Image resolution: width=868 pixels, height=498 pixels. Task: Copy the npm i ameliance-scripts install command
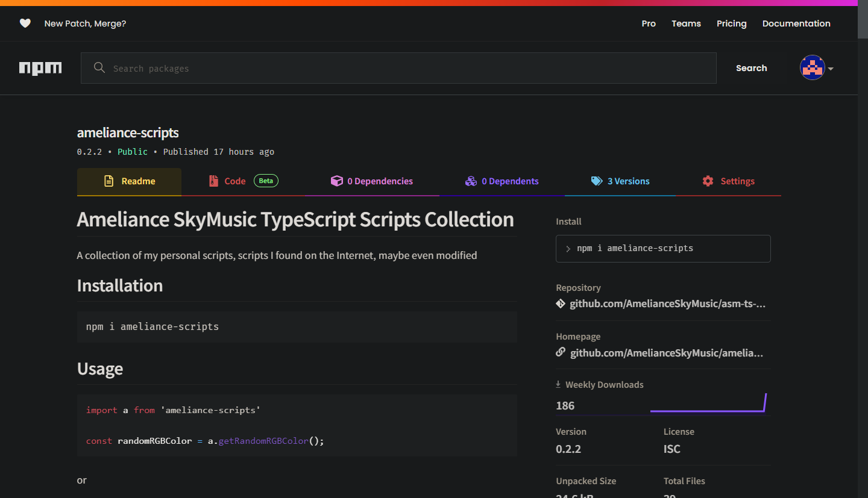coord(663,249)
